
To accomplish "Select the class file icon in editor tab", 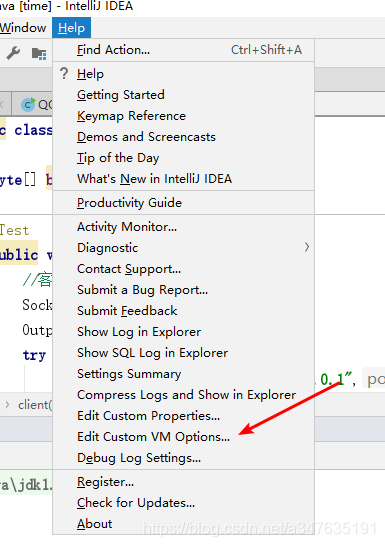I will click(28, 104).
